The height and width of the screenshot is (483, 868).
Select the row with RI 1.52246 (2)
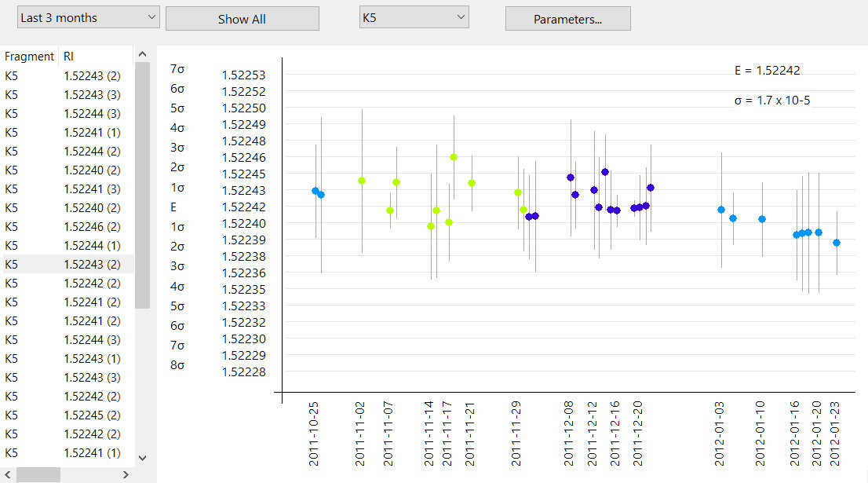(92, 226)
